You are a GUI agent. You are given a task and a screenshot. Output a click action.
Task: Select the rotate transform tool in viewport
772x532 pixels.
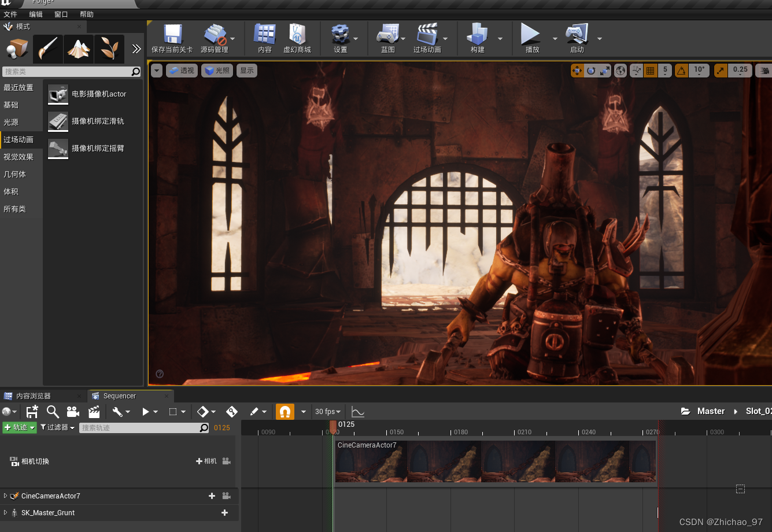[x=591, y=71]
